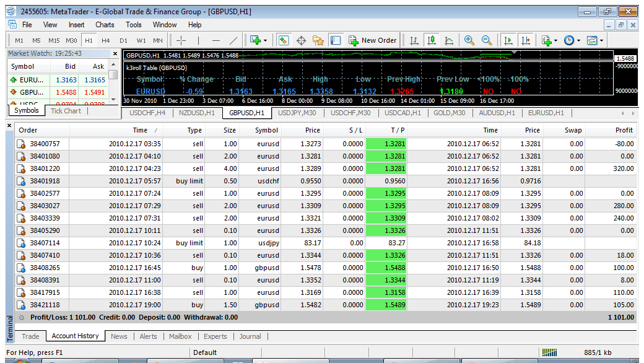Open the Journal terminal tab
The height and width of the screenshot is (363, 644).
[250, 336]
